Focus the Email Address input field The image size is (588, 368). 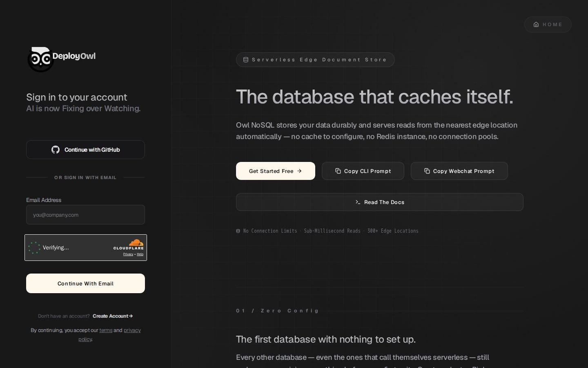pyautogui.click(x=85, y=215)
